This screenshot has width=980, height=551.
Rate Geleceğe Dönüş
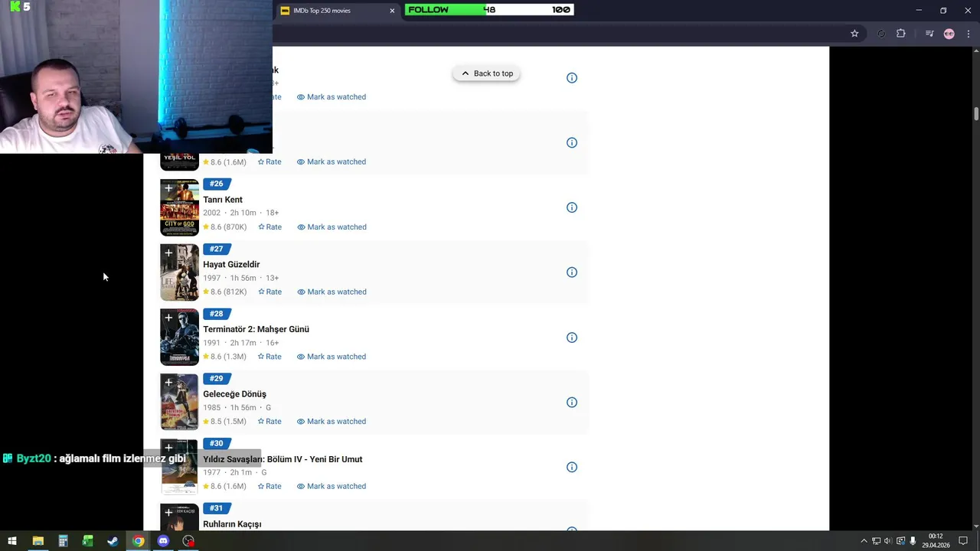click(x=269, y=422)
